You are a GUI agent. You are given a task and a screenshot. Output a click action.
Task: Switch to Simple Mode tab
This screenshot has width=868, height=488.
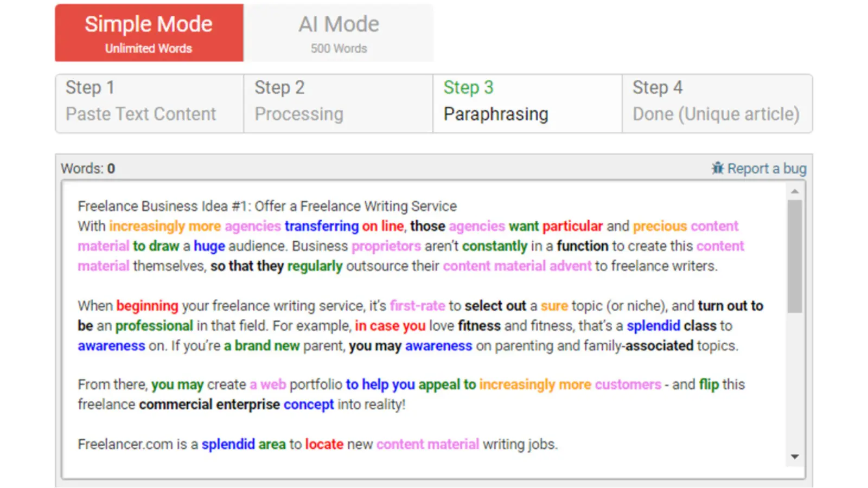coord(149,33)
